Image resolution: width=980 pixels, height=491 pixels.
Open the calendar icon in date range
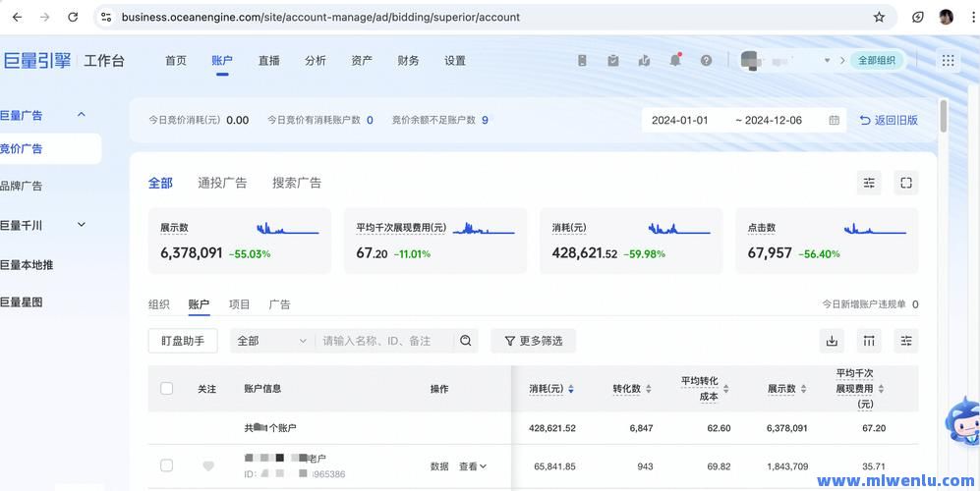pyautogui.click(x=834, y=120)
